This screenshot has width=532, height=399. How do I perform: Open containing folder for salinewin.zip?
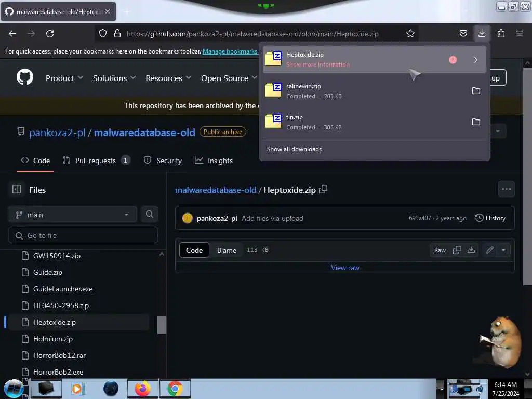point(476,91)
